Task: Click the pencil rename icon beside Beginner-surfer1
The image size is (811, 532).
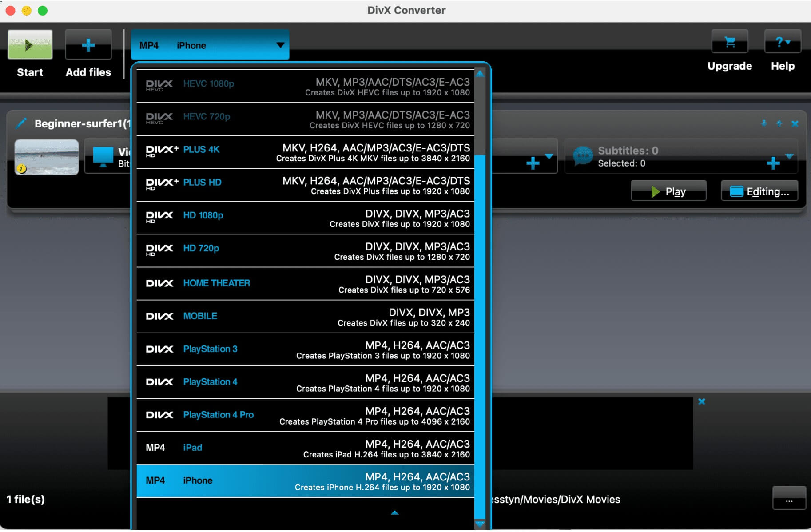Action: 21,123
